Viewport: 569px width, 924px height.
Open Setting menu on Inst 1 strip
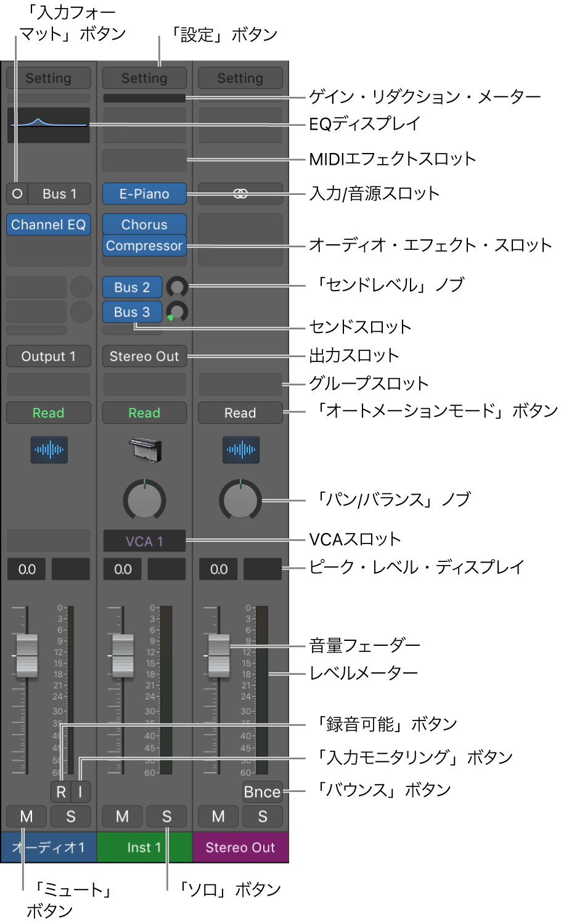click(x=144, y=78)
